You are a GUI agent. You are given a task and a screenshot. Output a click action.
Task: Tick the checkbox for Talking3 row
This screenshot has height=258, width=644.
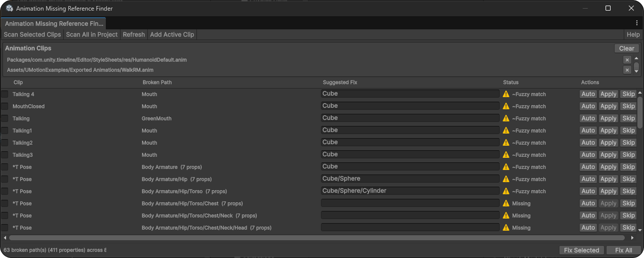click(5, 155)
